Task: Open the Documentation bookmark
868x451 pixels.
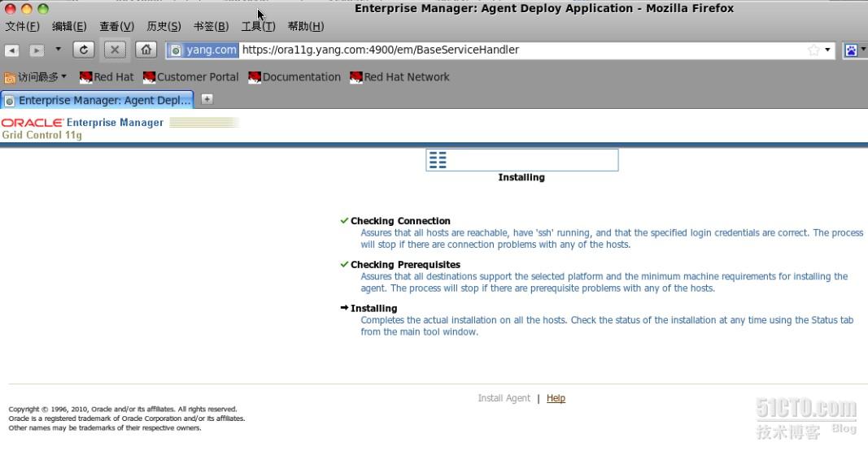Action: tap(294, 77)
